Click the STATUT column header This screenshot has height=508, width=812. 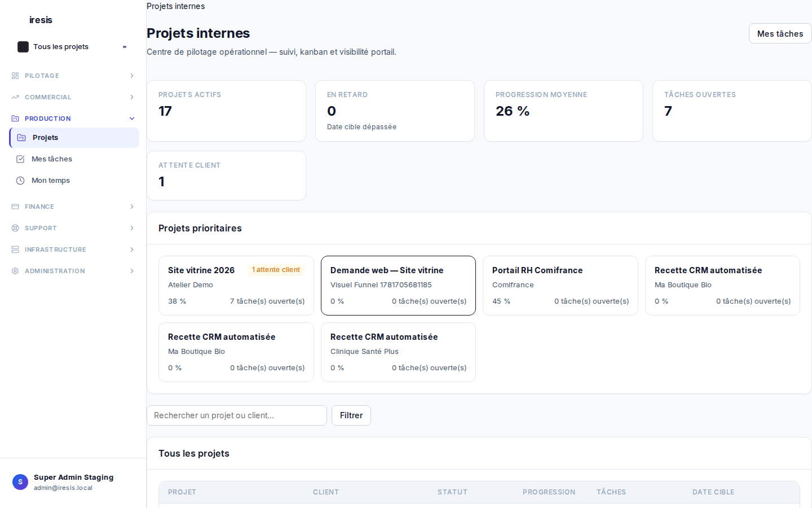452,492
